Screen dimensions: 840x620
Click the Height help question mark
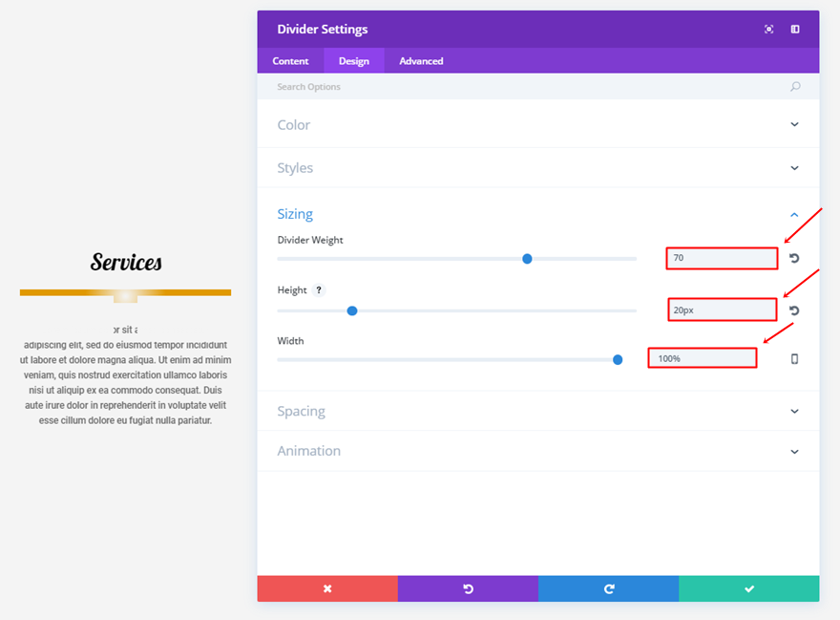319,290
